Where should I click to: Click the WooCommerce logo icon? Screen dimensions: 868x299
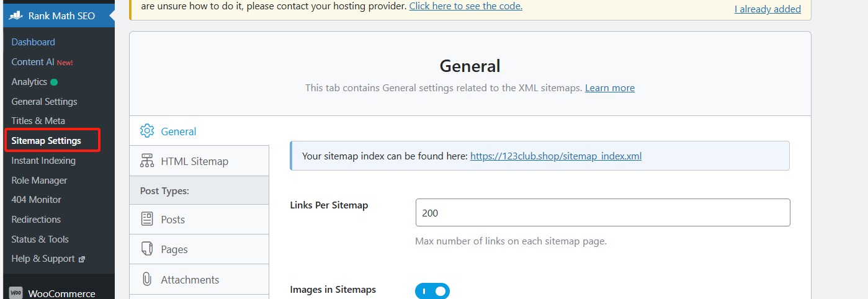pos(16,293)
